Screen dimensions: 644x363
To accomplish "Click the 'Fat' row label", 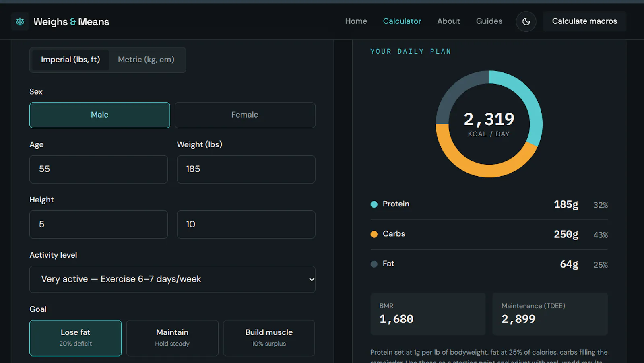I will [x=388, y=264].
